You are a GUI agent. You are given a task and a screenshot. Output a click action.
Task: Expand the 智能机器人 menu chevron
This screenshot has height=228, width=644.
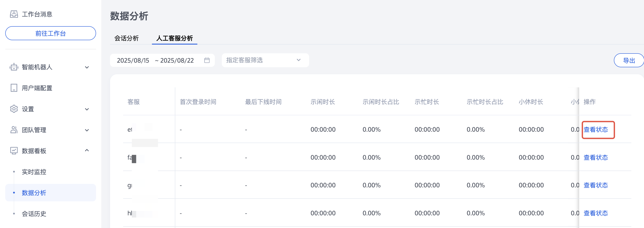click(87, 67)
